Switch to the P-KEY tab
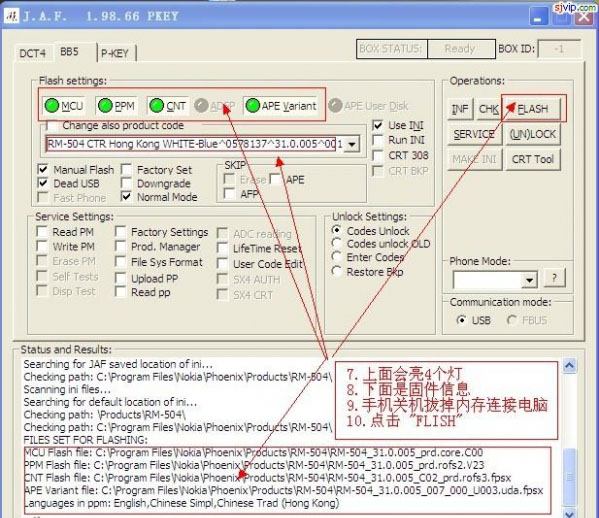This screenshot has height=518, width=599. (115, 53)
